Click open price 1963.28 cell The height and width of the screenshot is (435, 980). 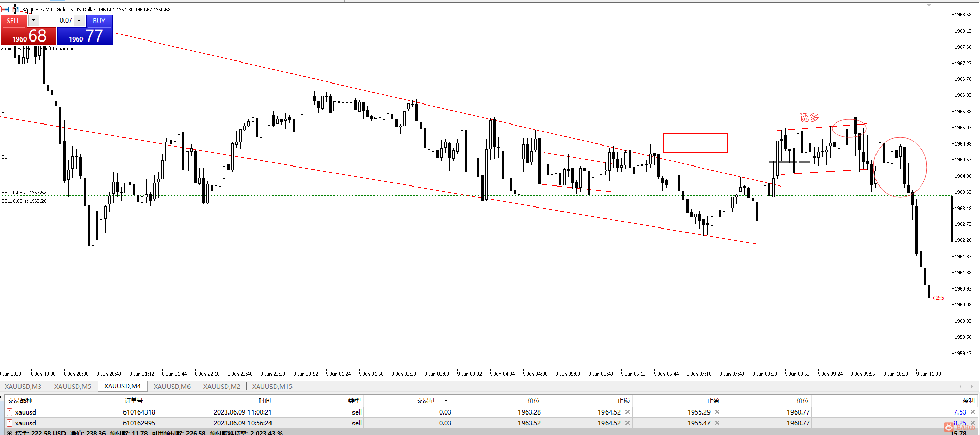(529, 412)
